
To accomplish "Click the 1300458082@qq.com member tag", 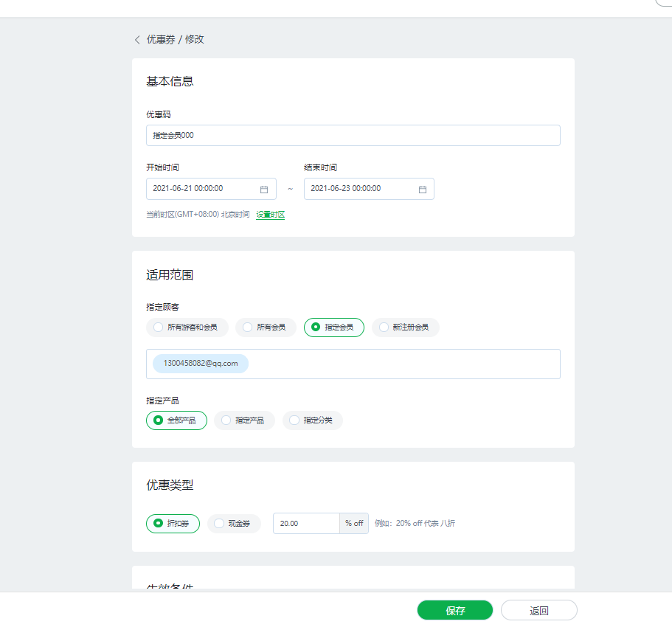I will click(x=201, y=364).
